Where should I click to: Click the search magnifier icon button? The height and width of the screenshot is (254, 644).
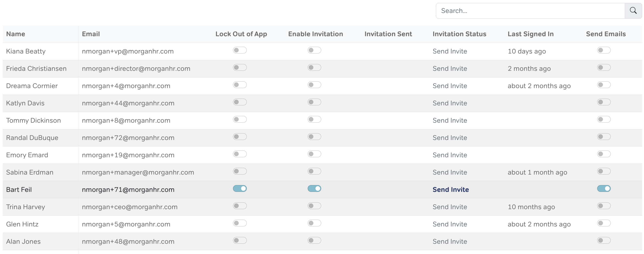coord(633,11)
